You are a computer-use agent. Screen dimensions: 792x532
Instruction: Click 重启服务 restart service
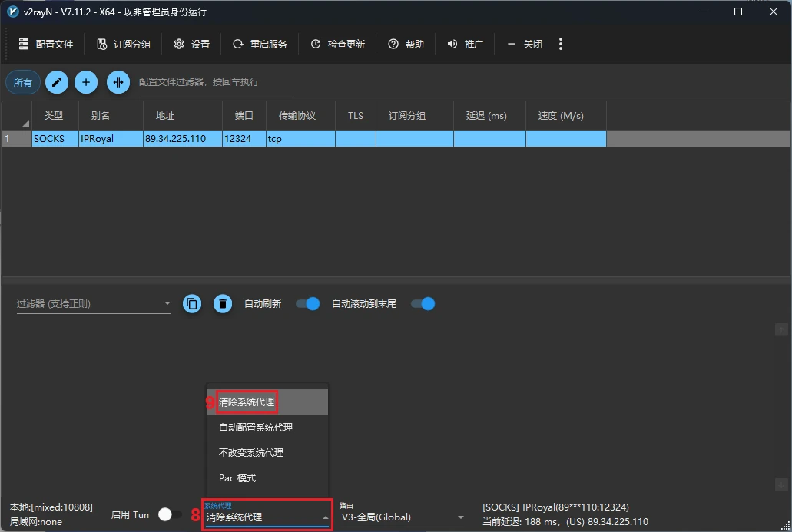tap(260, 44)
